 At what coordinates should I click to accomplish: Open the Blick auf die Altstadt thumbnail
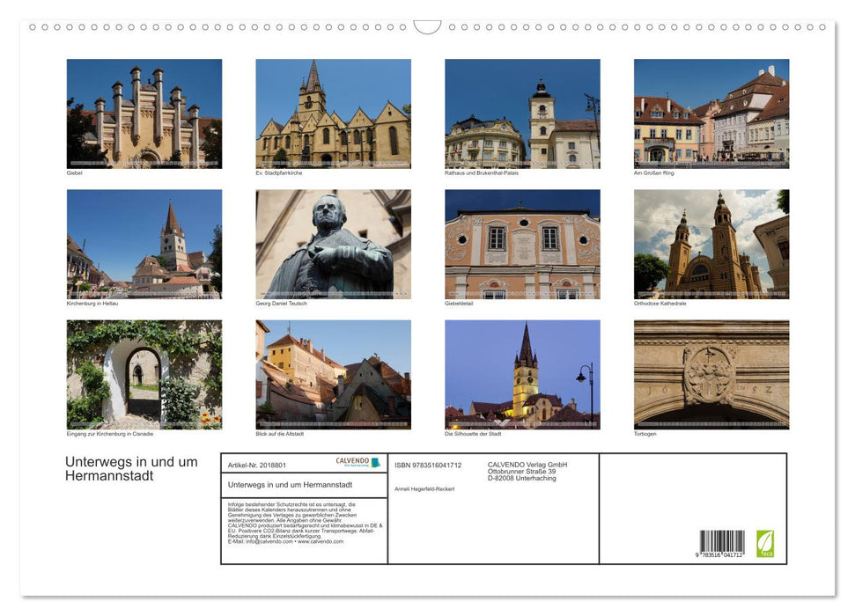333,375
